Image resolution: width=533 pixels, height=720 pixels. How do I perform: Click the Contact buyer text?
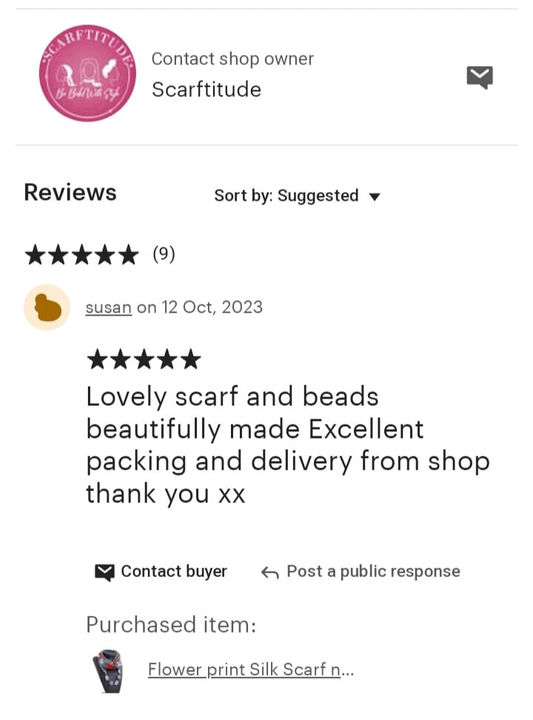174,572
